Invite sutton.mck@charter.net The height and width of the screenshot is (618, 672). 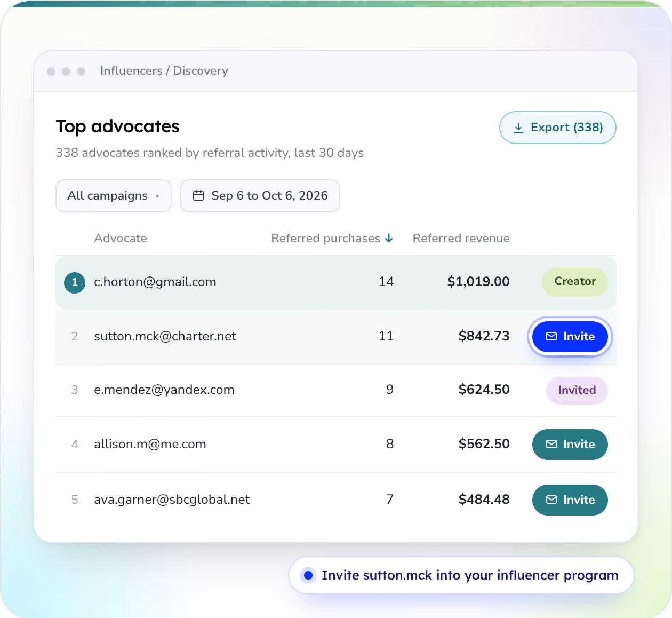click(x=570, y=337)
